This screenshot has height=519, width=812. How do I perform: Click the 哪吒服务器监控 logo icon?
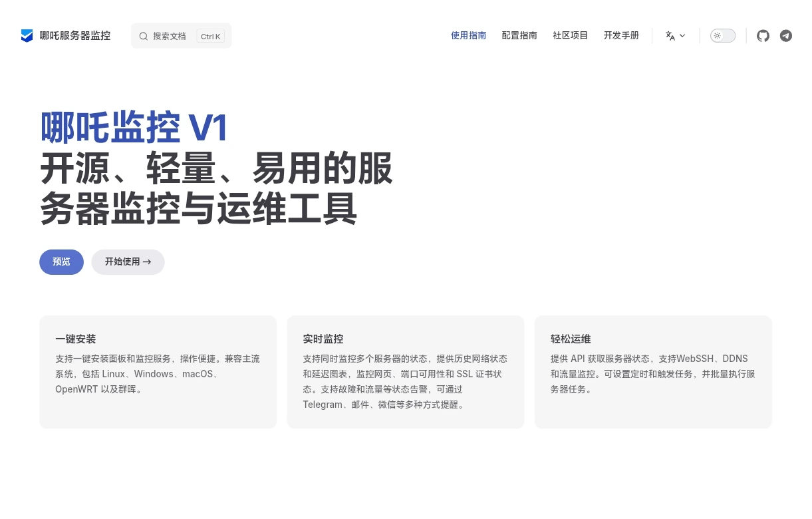click(27, 36)
